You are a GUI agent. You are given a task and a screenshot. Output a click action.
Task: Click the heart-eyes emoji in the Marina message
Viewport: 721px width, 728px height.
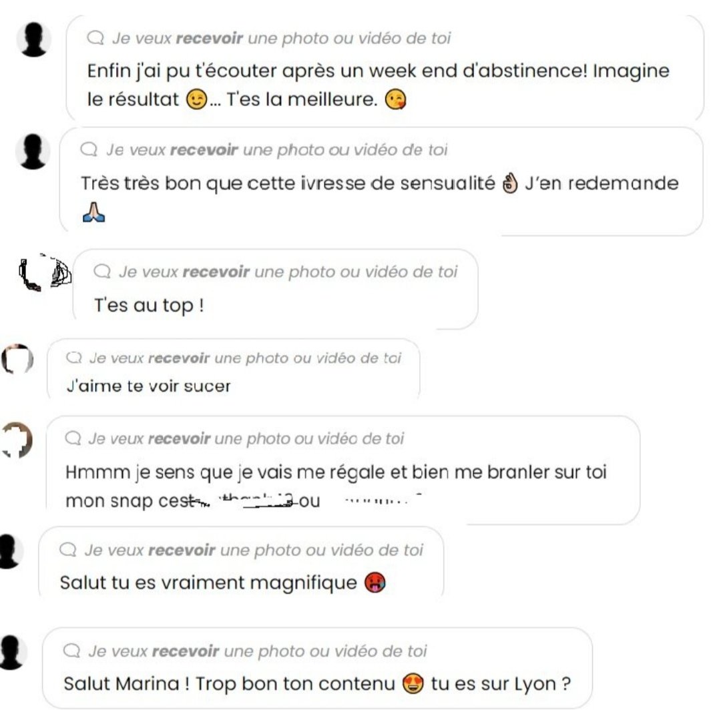pos(413,684)
